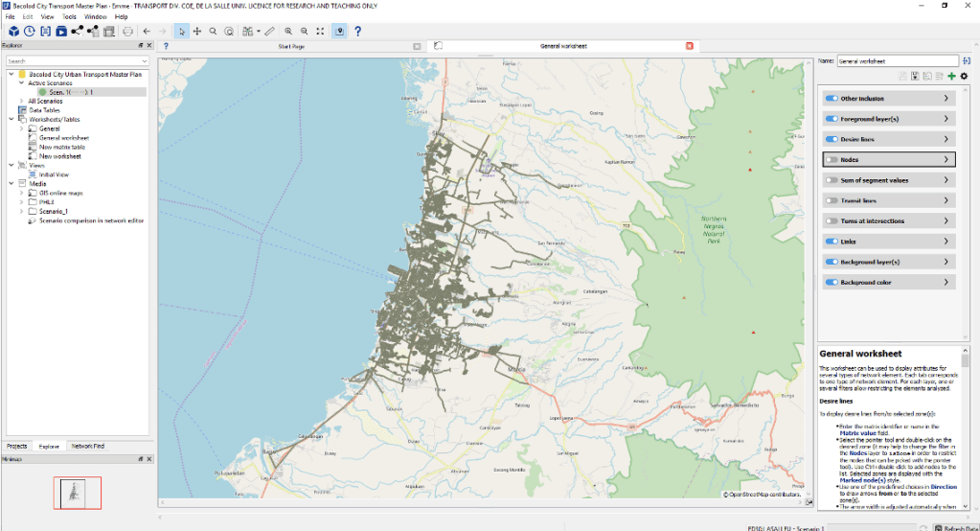This screenshot has width=980, height=531.
Task: Click the worksheet Name input field
Action: (896, 60)
